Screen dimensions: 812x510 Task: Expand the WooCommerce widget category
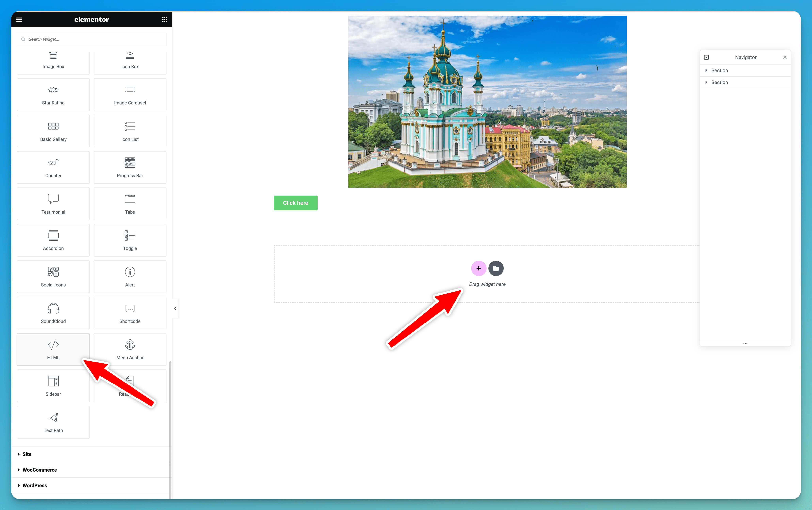[39, 470]
